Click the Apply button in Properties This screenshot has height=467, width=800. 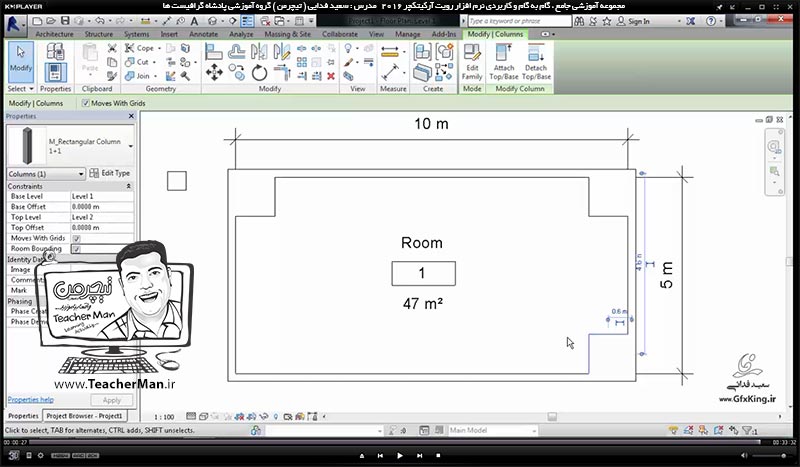click(112, 400)
